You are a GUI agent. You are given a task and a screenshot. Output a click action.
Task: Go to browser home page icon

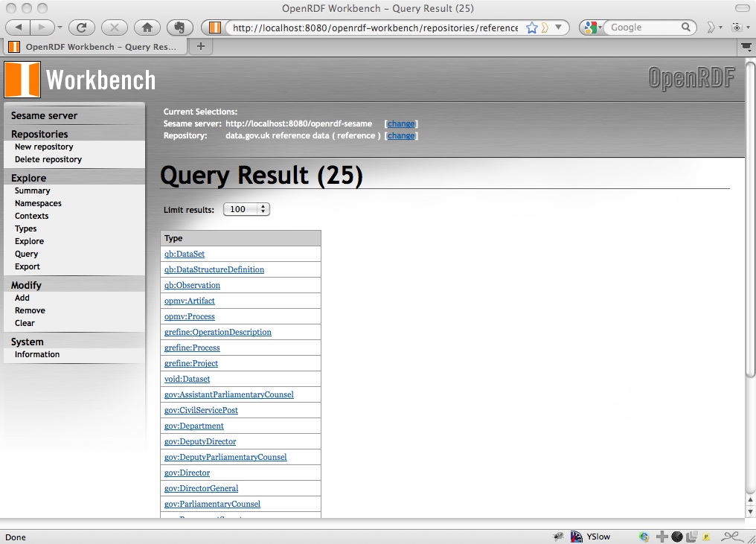tap(147, 28)
